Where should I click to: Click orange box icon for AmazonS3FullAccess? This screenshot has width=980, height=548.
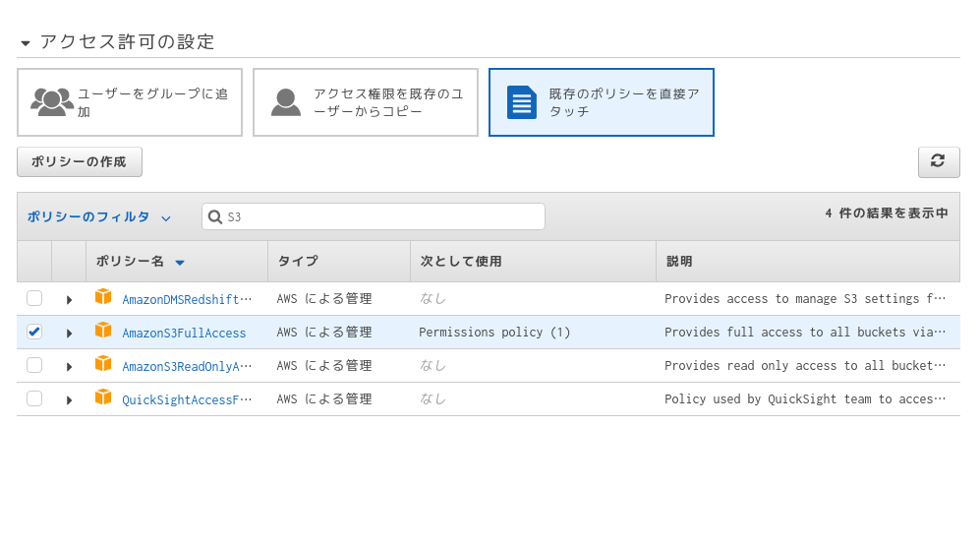[103, 331]
